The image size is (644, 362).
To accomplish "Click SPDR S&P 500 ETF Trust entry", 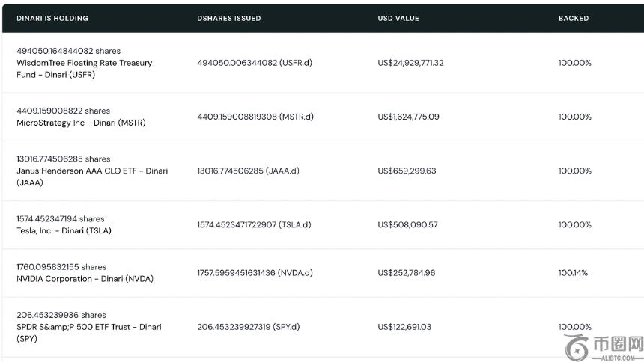I will [x=88, y=332].
